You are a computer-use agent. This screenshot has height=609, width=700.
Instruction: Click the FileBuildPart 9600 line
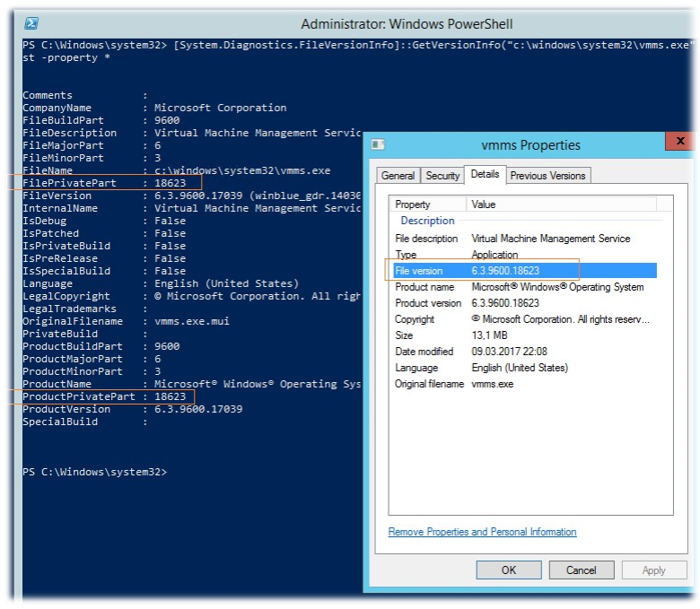[101, 120]
